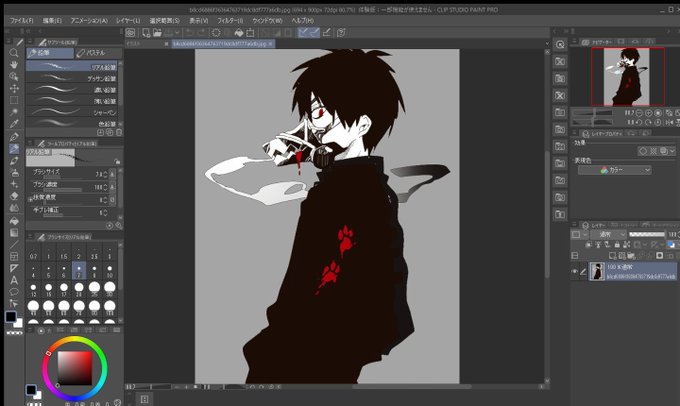Click the main foreground color swatch in toolbar

tap(11, 317)
